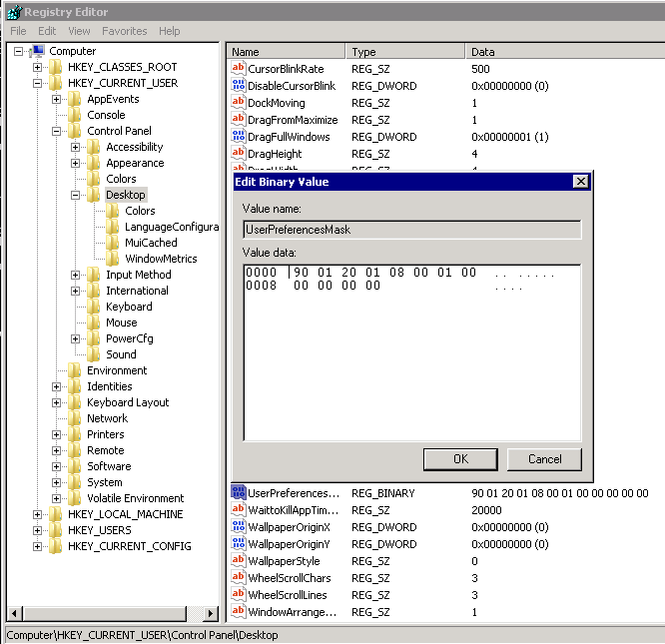The height and width of the screenshot is (644, 665).
Task: Click the UserPreferencesMask binary value icon
Action: click(239, 493)
